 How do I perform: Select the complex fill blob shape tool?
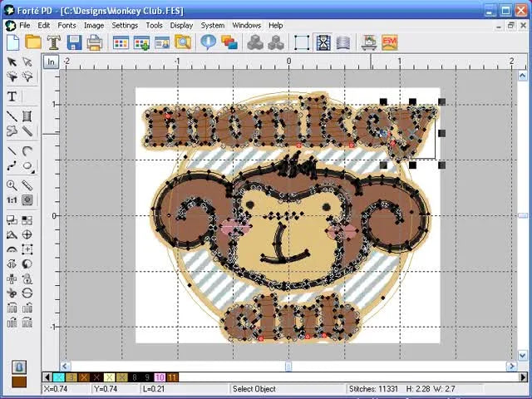pos(12,131)
